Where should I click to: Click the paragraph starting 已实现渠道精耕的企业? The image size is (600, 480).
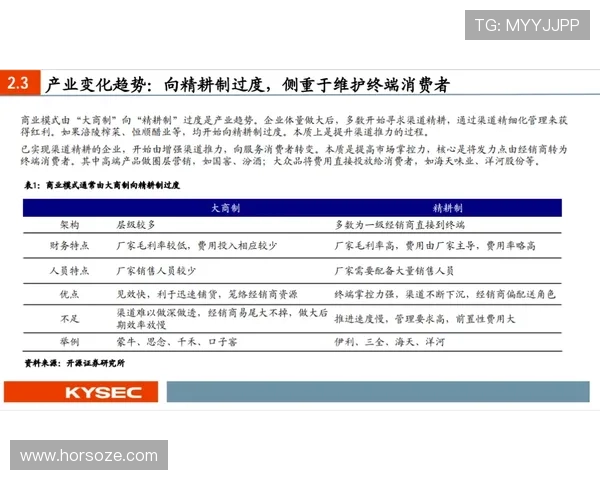pos(294,155)
